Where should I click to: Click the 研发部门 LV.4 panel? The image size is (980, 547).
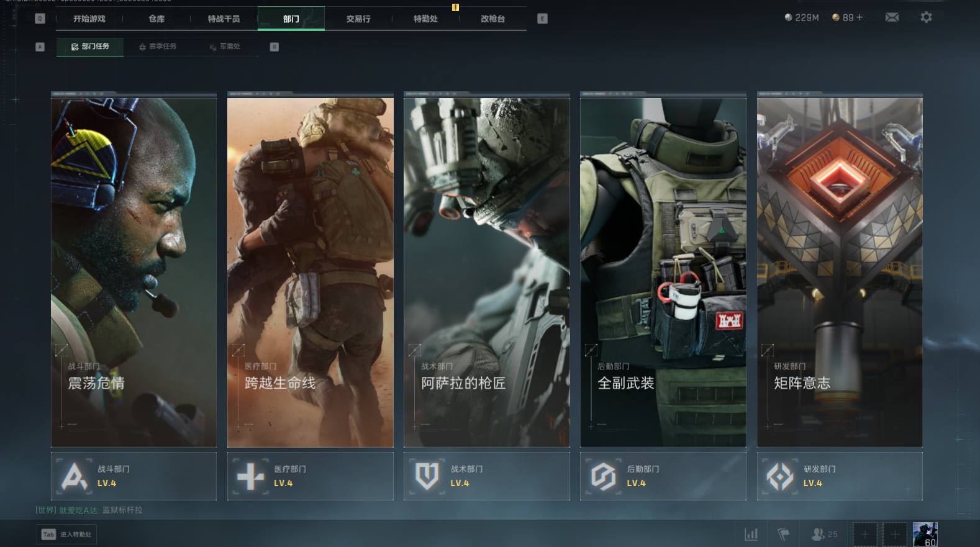tap(840, 476)
